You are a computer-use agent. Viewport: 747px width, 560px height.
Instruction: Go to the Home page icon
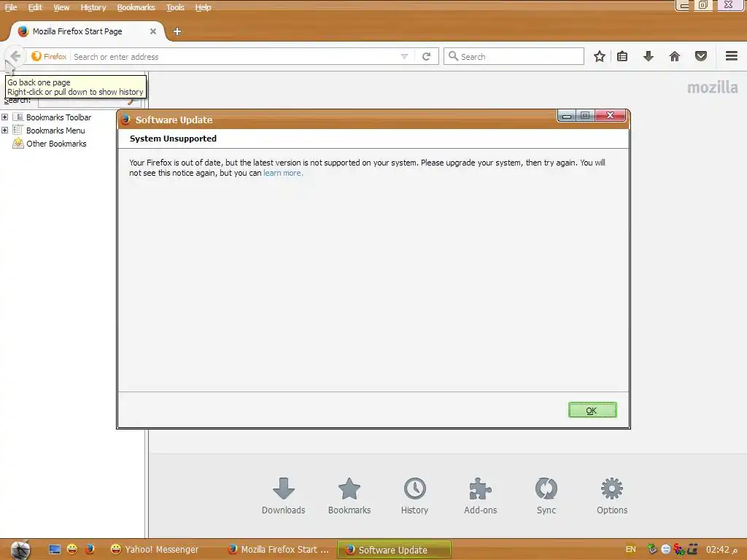click(675, 56)
